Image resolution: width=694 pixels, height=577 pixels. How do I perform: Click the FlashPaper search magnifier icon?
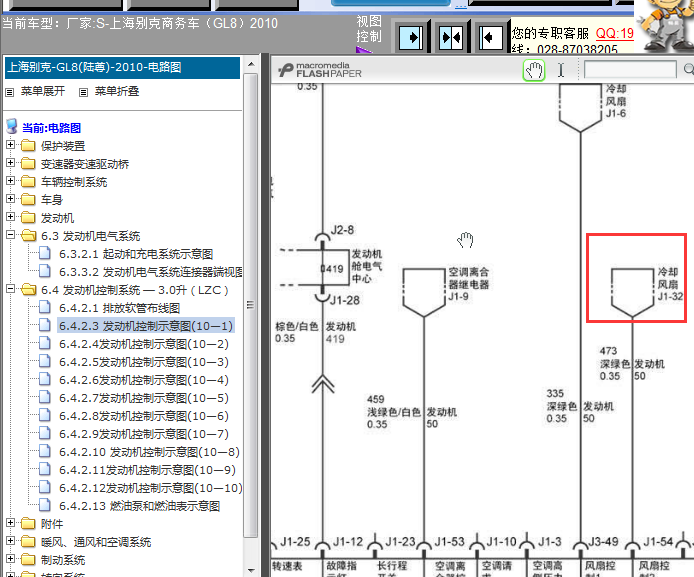(x=689, y=69)
